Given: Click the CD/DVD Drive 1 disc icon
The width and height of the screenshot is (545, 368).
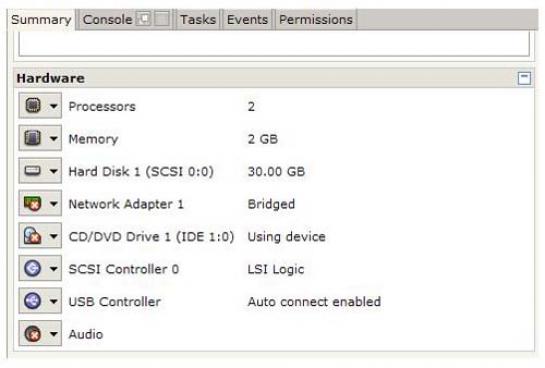Looking at the screenshot, I should [x=33, y=236].
